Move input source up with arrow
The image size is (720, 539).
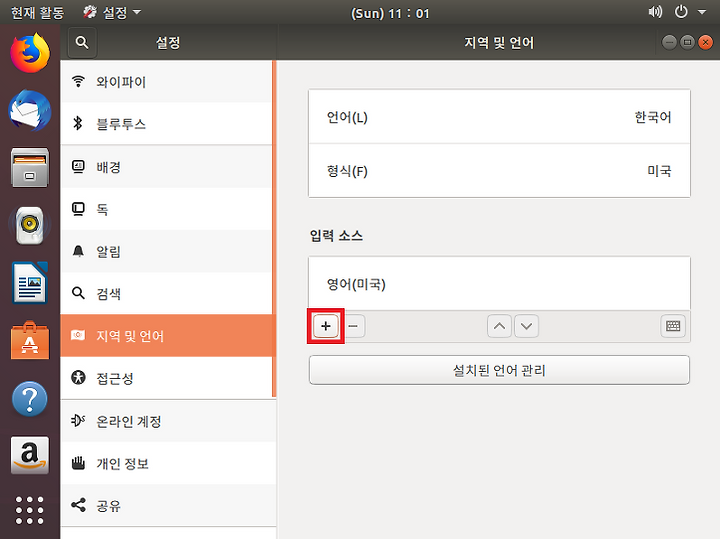pyautogui.click(x=499, y=326)
